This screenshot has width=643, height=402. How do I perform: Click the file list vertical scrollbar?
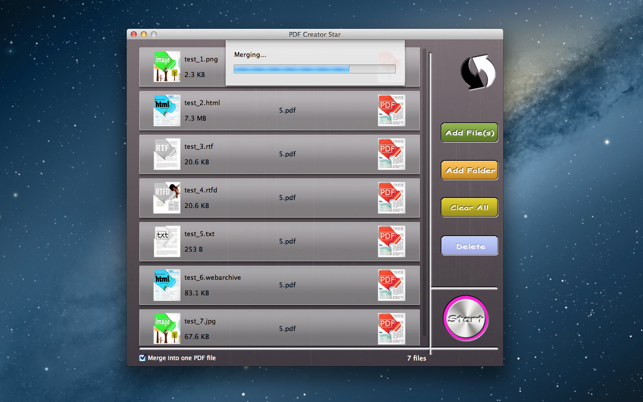[x=424, y=193]
